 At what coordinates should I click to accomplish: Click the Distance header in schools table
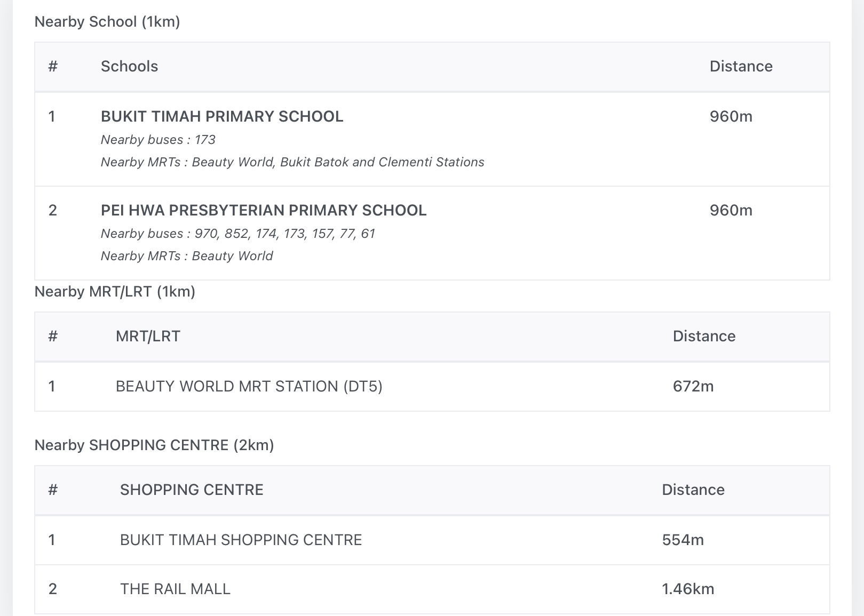(x=741, y=66)
